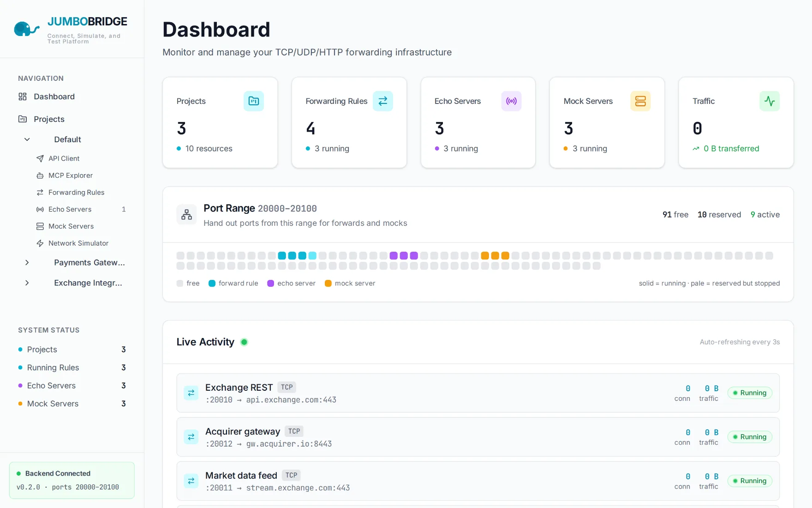Viewport: 812px width, 508px height.
Task: Click the Backend Connected status box
Action: coord(72,480)
